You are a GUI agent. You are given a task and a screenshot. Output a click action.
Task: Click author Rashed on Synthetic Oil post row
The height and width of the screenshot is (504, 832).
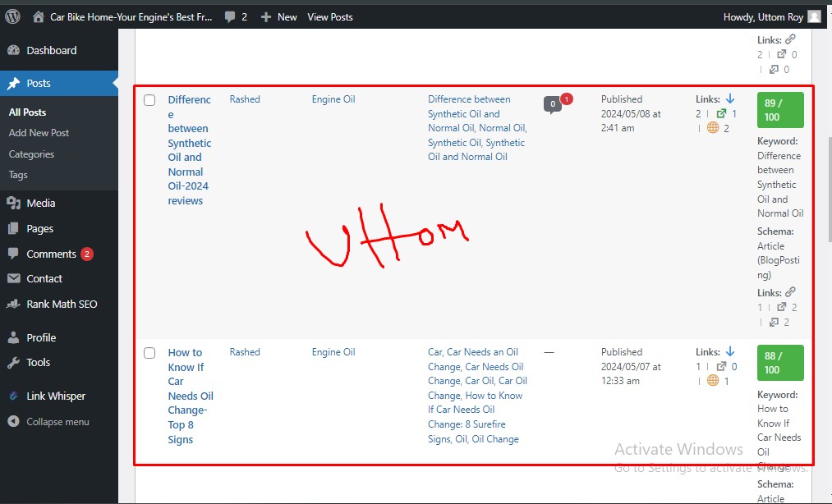click(245, 99)
